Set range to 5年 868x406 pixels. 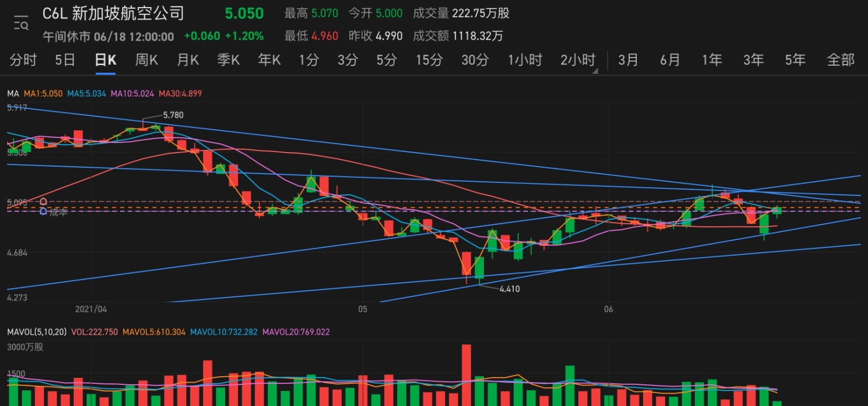tap(795, 60)
